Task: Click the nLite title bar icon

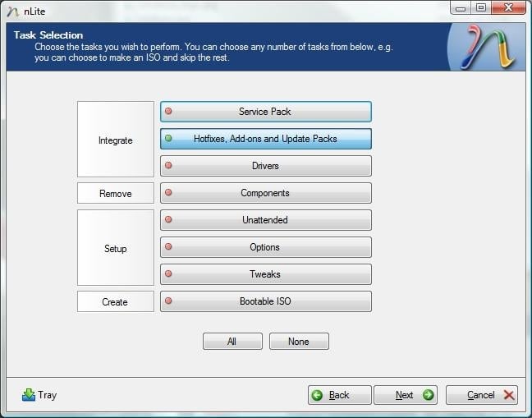Action: [12, 11]
